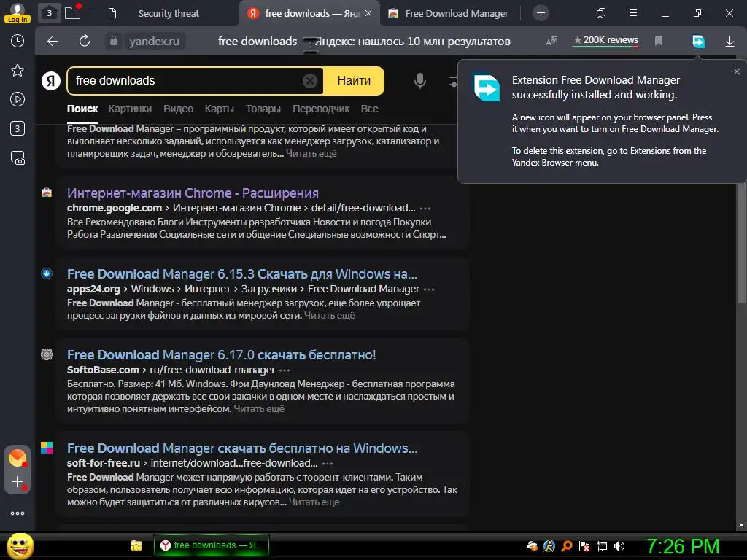Open options dots for chrome.google.com result
Screen dimensions: 747x560
tap(425, 208)
